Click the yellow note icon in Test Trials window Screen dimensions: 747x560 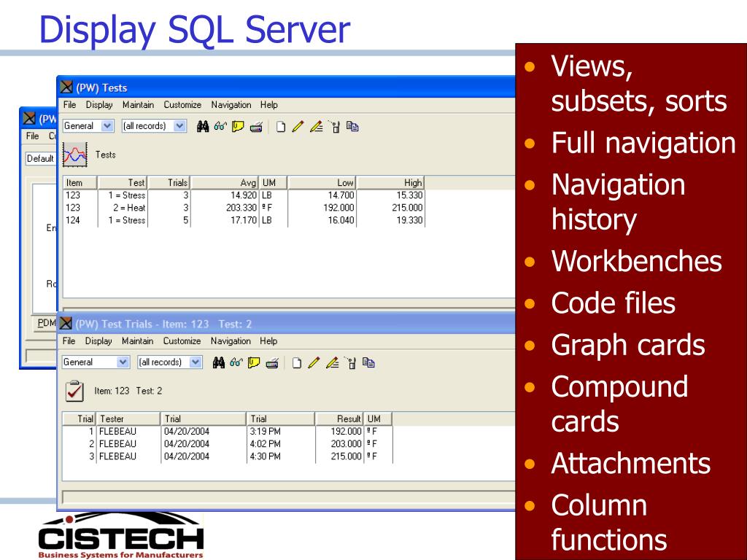tap(253, 362)
